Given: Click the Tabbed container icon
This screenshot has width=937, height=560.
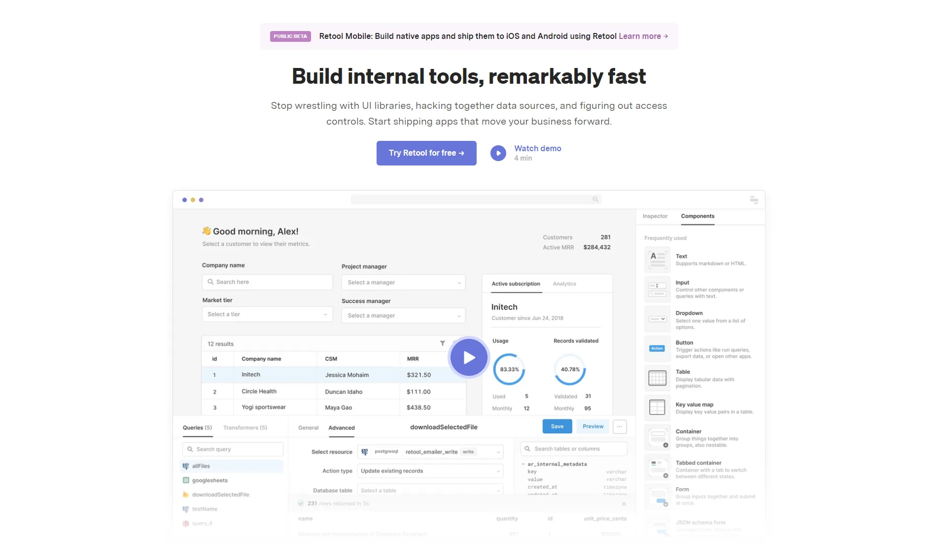Looking at the screenshot, I should pyautogui.click(x=658, y=467).
